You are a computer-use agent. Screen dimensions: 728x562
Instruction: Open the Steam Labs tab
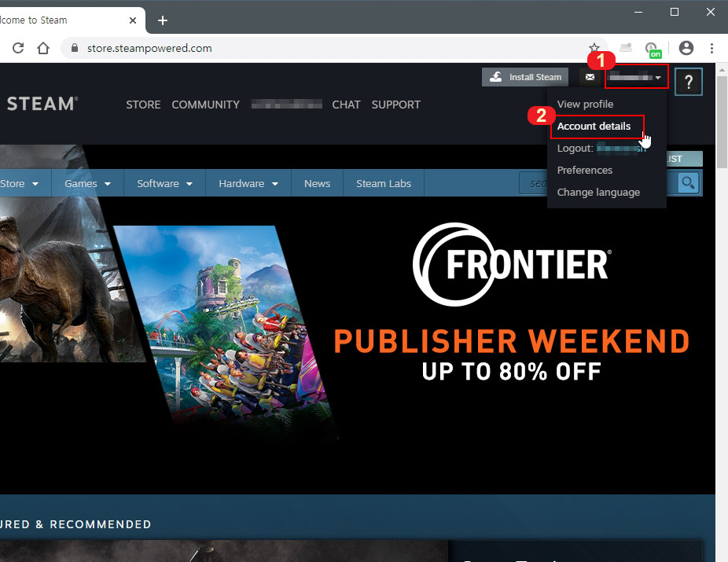(384, 183)
